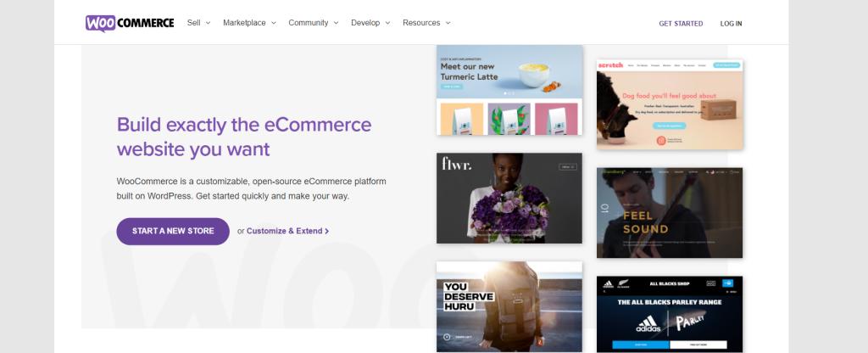Click the scratch logo in dog food thumbnail
Viewport: 868px width, 353px height.
pos(610,64)
